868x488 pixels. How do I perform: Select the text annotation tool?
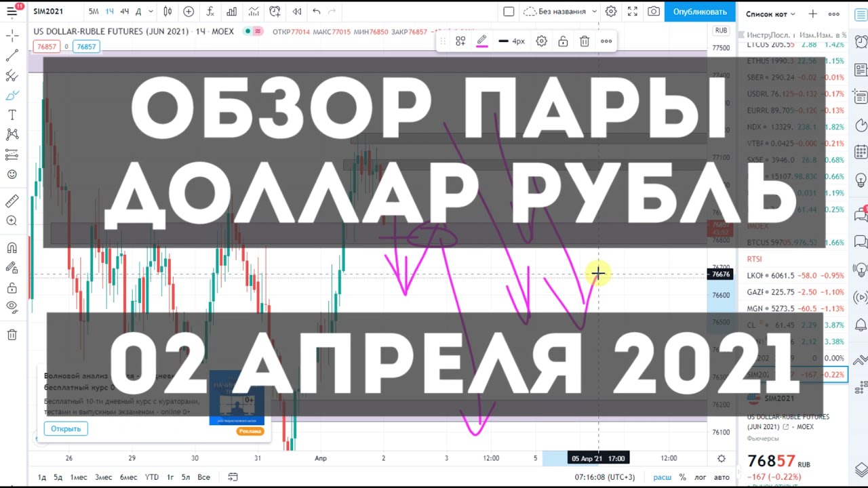pos(12,115)
